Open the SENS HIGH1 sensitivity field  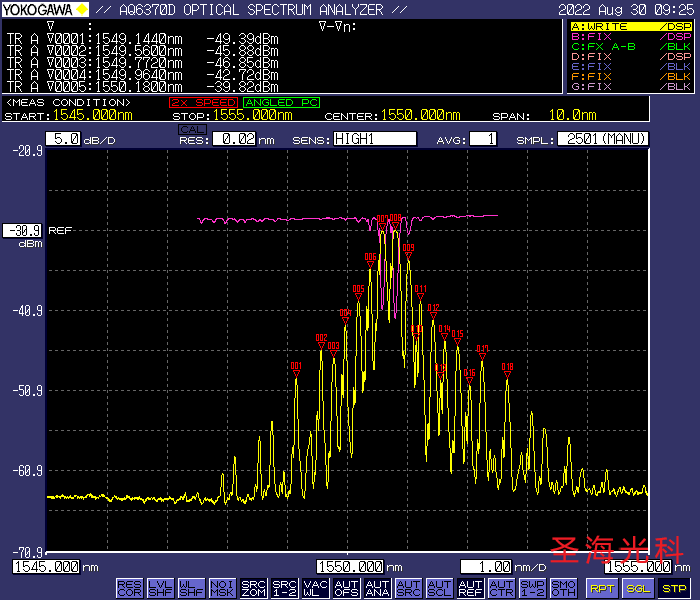[375, 139]
